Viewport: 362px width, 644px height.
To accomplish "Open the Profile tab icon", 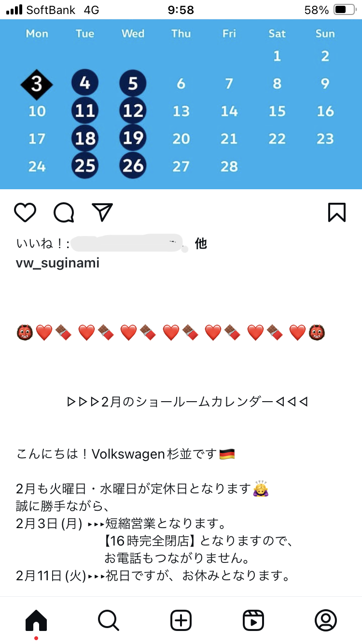I will point(326,620).
